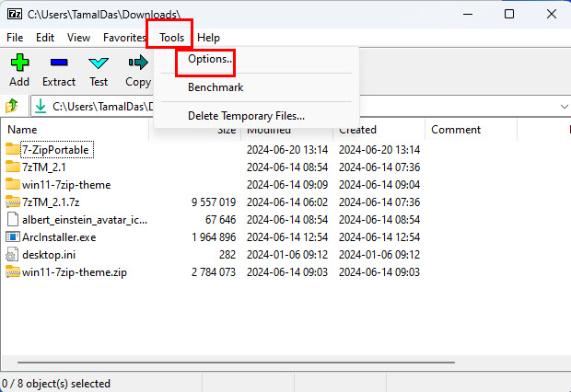The width and height of the screenshot is (571, 392).
Task: Go up one folder level icon
Action: tap(12, 106)
